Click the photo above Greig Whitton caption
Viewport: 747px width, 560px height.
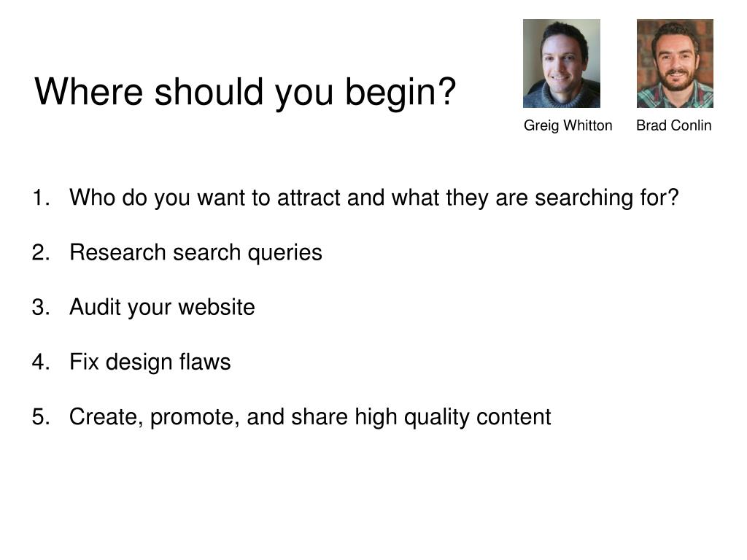click(x=561, y=63)
